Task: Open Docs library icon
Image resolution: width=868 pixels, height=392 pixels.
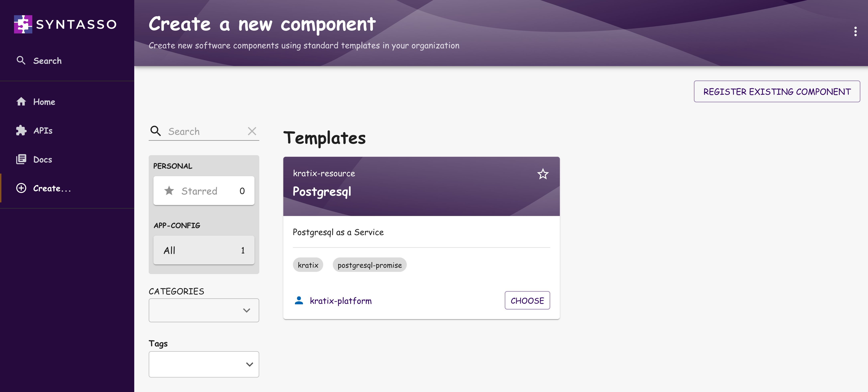Action: tap(21, 159)
